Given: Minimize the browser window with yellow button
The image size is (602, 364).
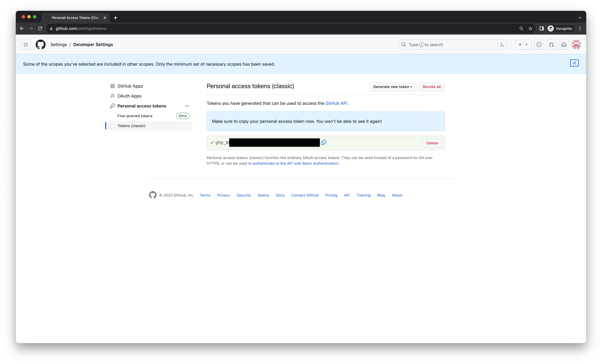Looking at the screenshot, I should [x=29, y=17].
